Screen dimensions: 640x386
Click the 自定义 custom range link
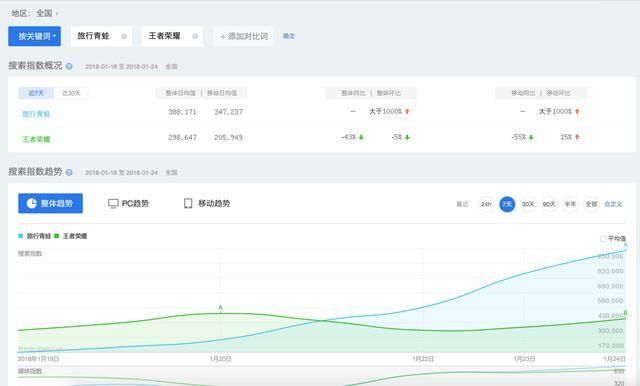point(613,204)
